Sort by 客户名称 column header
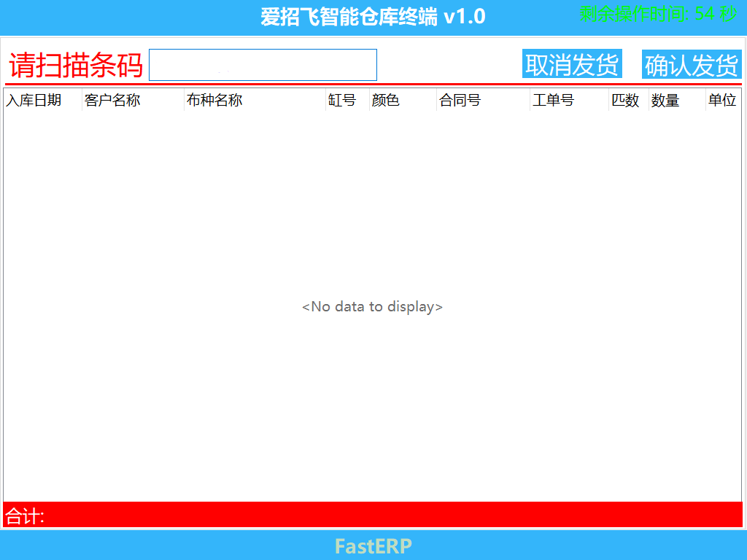The width and height of the screenshot is (747, 560). pyautogui.click(x=133, y=100)
